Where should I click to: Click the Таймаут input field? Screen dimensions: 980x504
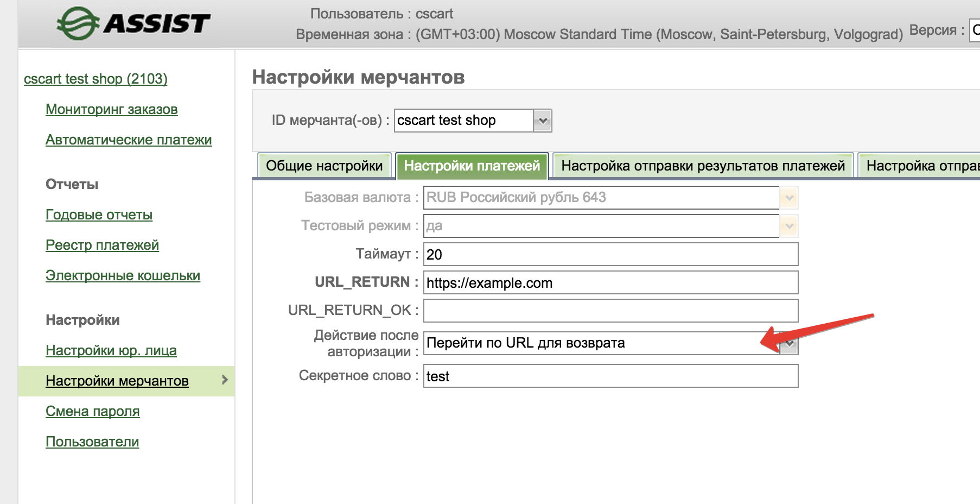[610, 254]
